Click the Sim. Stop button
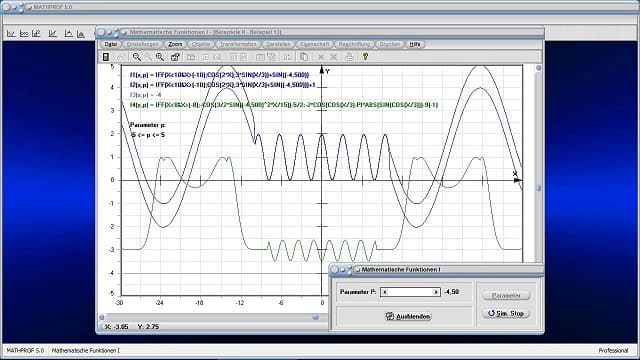This screenshot has width=640, height=360. [506, 313]
